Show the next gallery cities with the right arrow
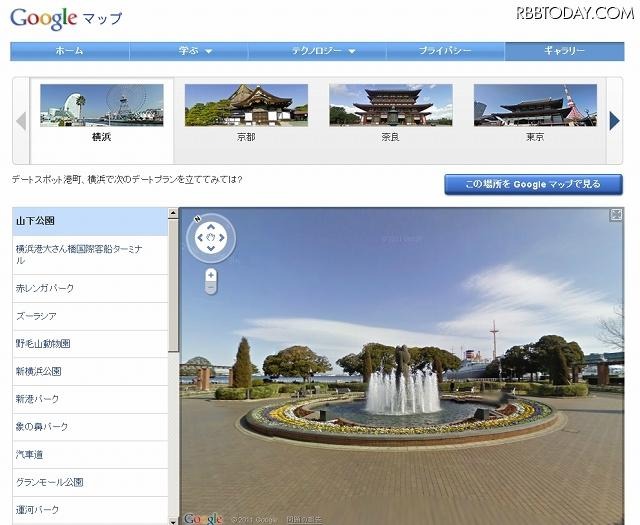Screen dimensions: 640x525 [614, 121]
